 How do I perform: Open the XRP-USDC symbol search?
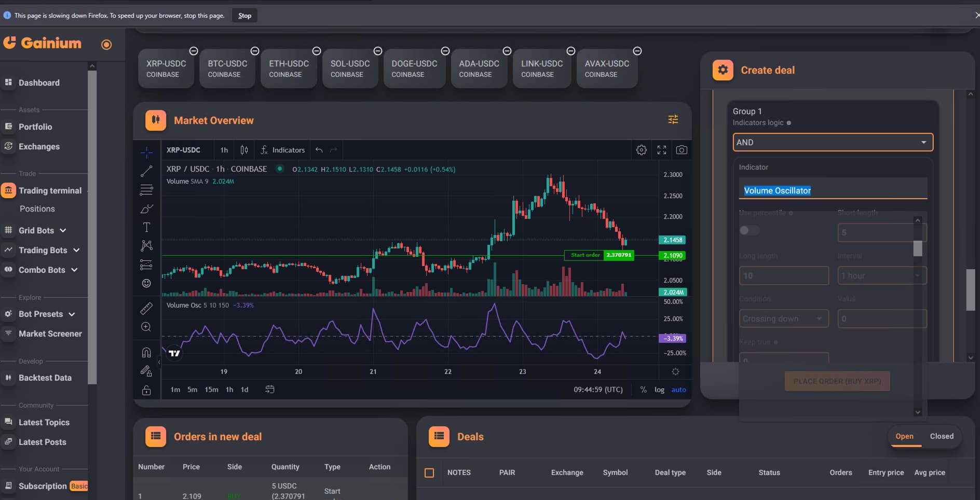183,150
